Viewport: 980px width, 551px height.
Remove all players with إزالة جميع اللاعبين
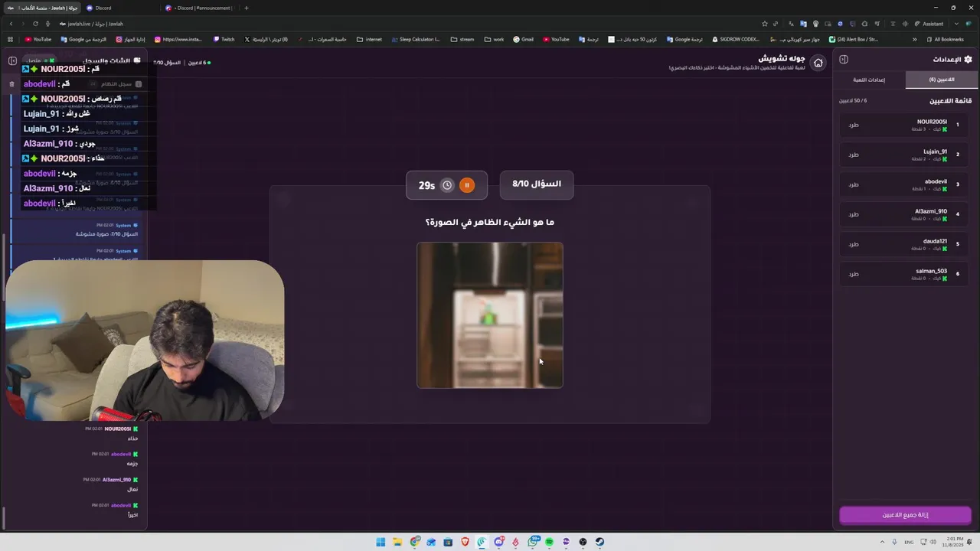(905, 515)
